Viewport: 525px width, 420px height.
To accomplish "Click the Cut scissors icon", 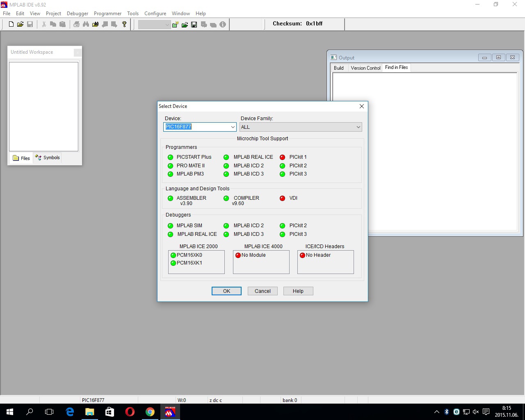I will tap(44, 25).
